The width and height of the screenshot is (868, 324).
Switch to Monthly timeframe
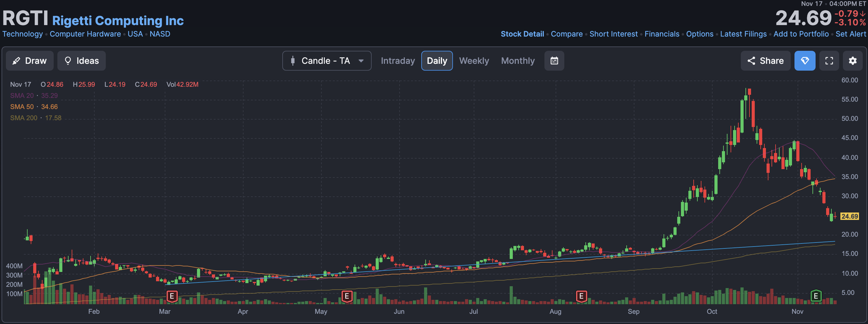point(517,61)
